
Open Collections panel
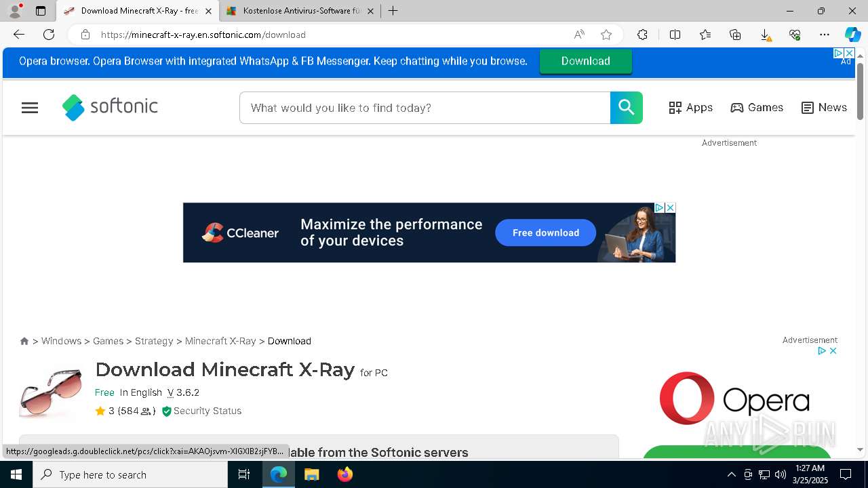tap(735, 35)
